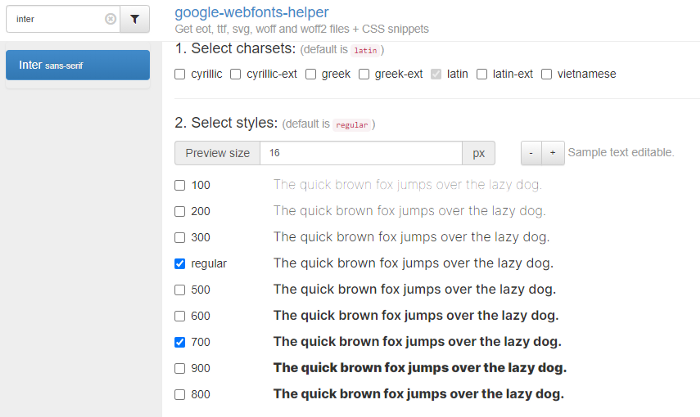Uncheck the 700 weight style
Viewport: 700px width, 417px height.
point(179,342)
